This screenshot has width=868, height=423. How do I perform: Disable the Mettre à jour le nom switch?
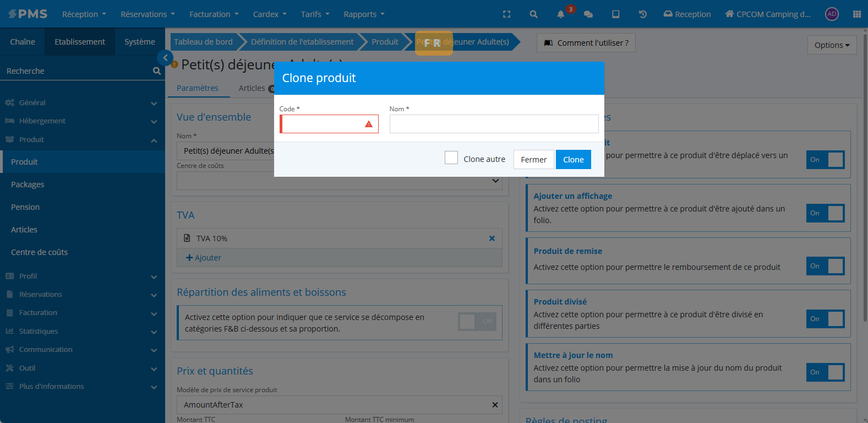click(x=825, y=372)
